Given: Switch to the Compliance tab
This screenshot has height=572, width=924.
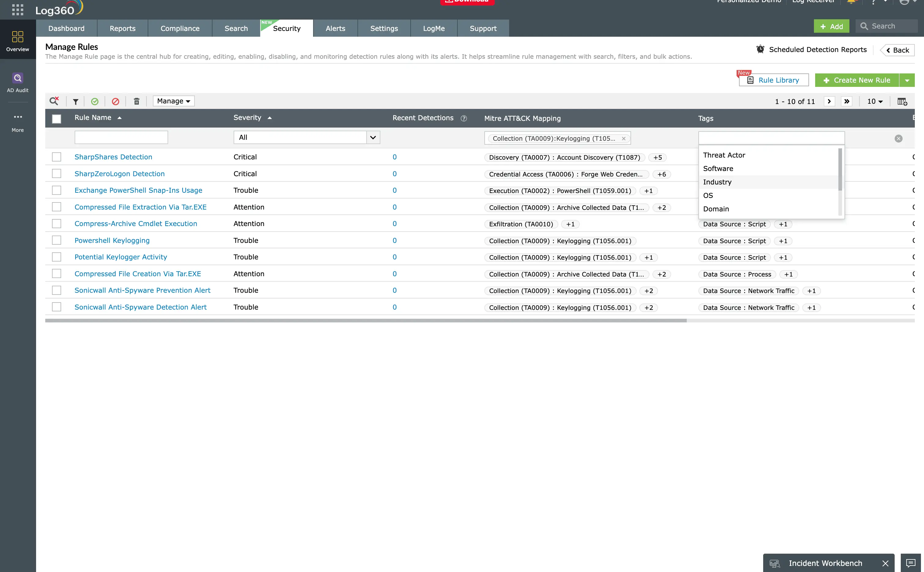Looking at the screenshot, I should (180, 28).
